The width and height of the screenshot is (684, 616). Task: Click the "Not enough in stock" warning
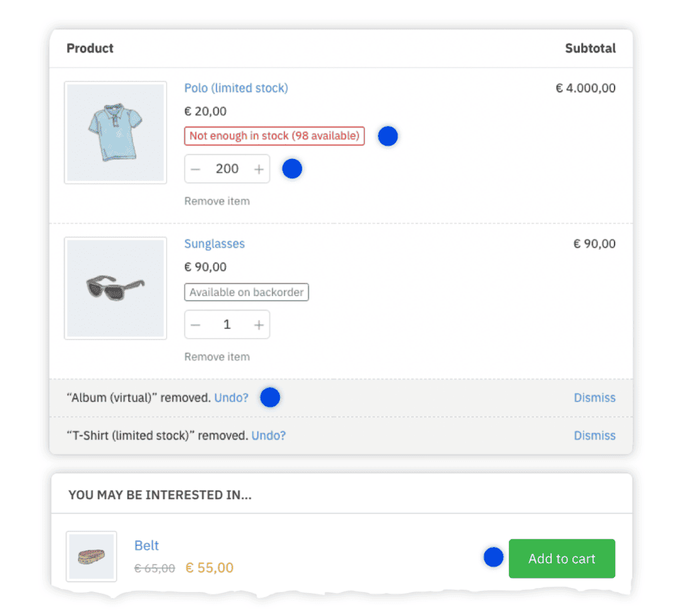[274, 136]
